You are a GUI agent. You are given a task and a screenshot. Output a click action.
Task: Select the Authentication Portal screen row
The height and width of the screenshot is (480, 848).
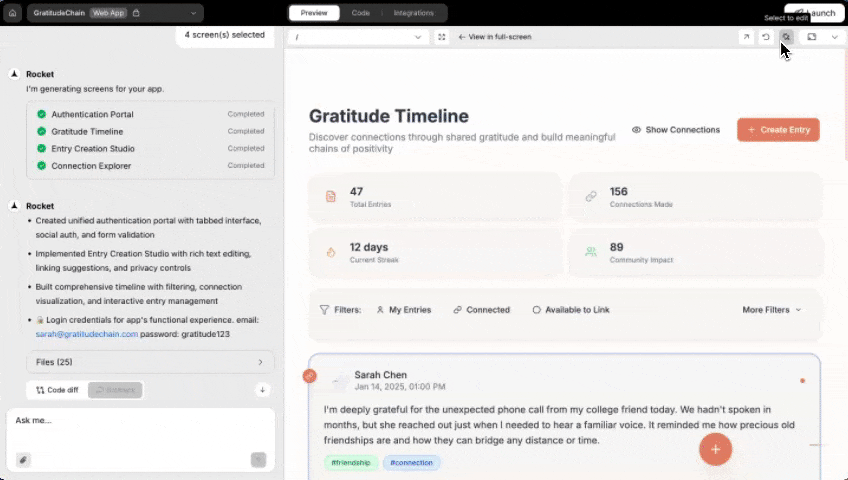[x=150, y=114]
